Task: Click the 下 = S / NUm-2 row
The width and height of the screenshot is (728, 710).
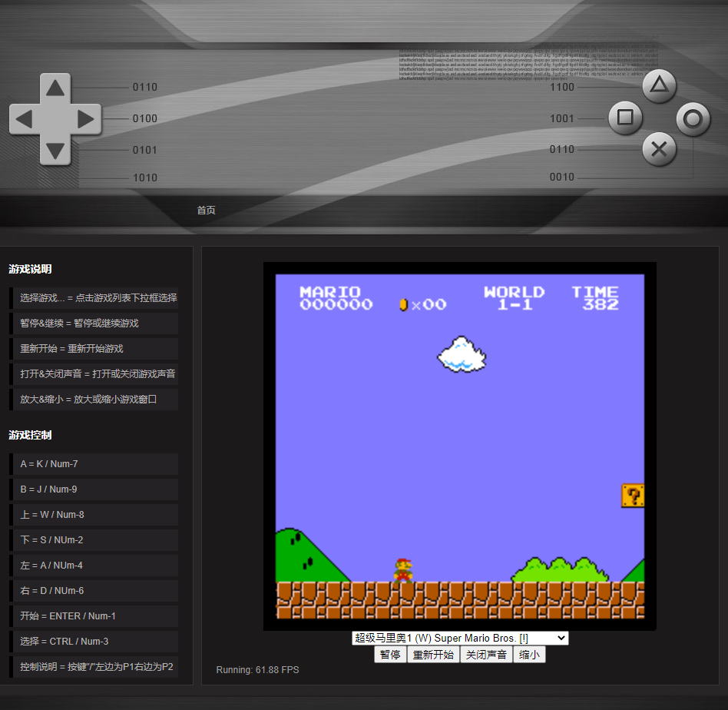Action: click(x=94, y=540)
